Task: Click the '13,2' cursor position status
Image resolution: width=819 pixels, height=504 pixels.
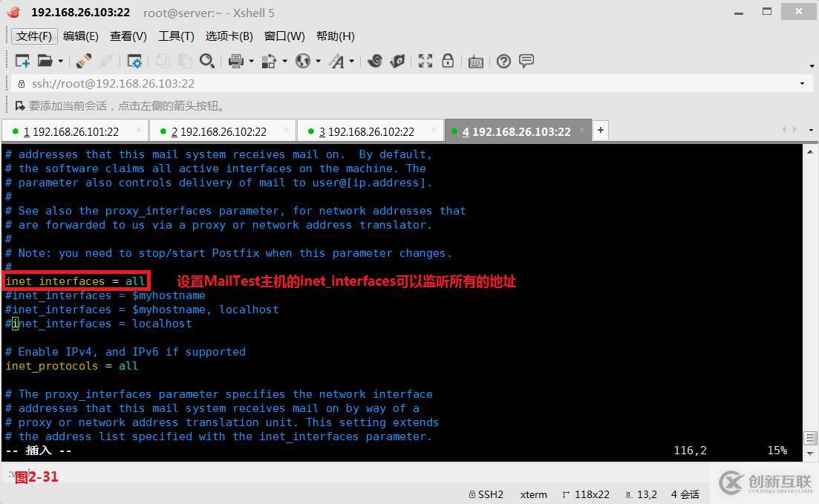Action: 641,494
